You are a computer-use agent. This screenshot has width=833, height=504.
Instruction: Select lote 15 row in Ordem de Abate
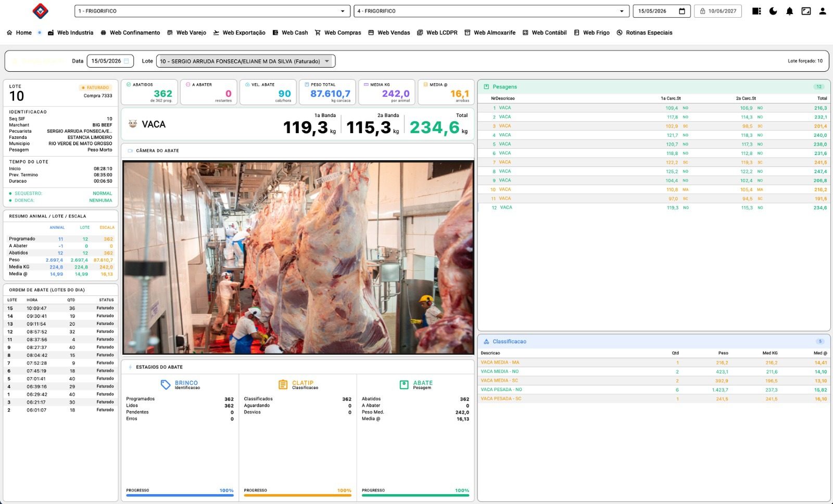[x=61, y=308]
